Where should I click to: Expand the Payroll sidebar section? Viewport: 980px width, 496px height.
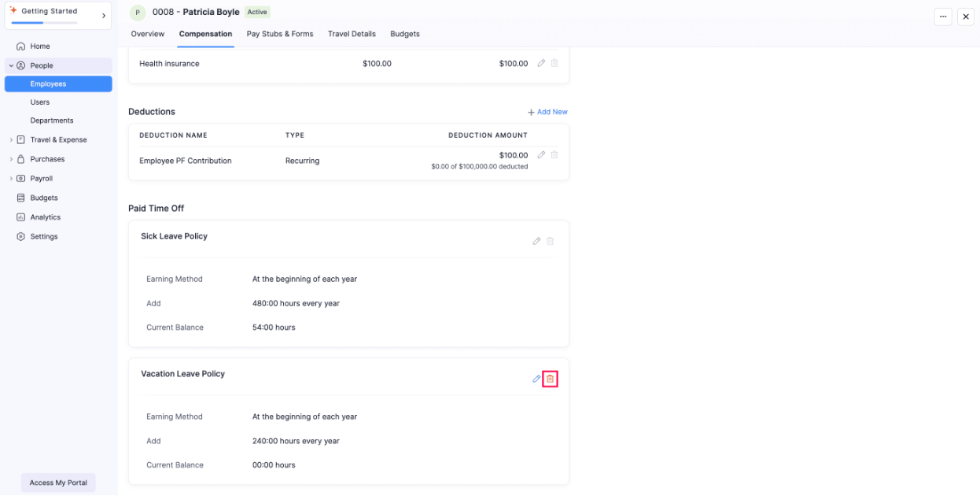11,179
